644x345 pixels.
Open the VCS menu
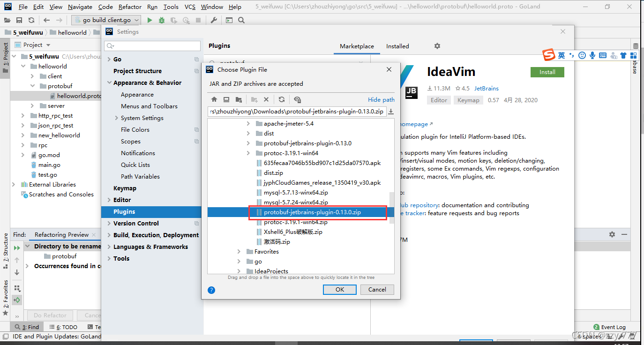click(190, 7)
